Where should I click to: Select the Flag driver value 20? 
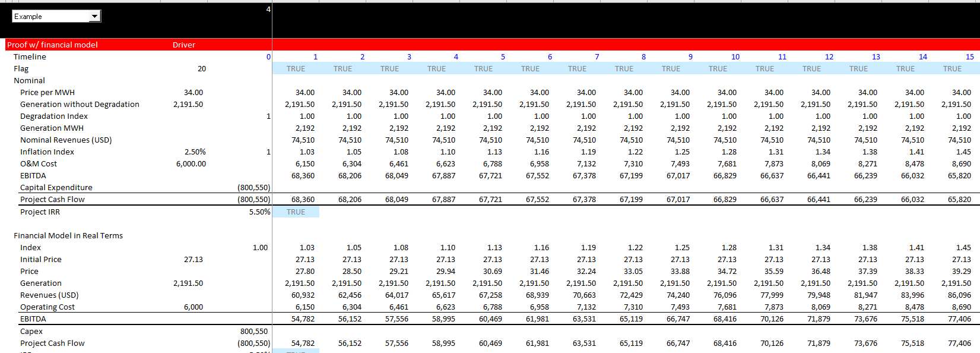pos(202,69)
